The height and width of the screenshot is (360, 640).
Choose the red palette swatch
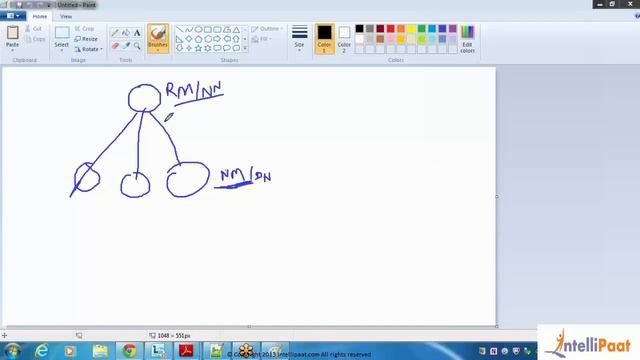[x=391, y=29]
